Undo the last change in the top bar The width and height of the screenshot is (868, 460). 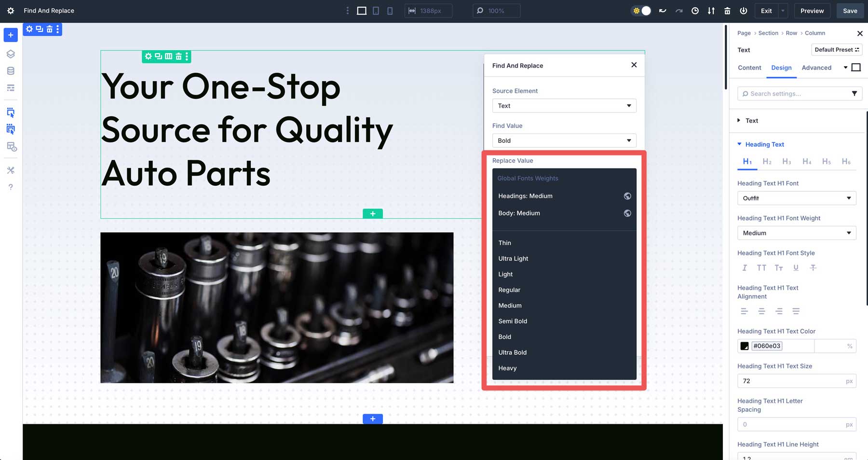[663, 11]
